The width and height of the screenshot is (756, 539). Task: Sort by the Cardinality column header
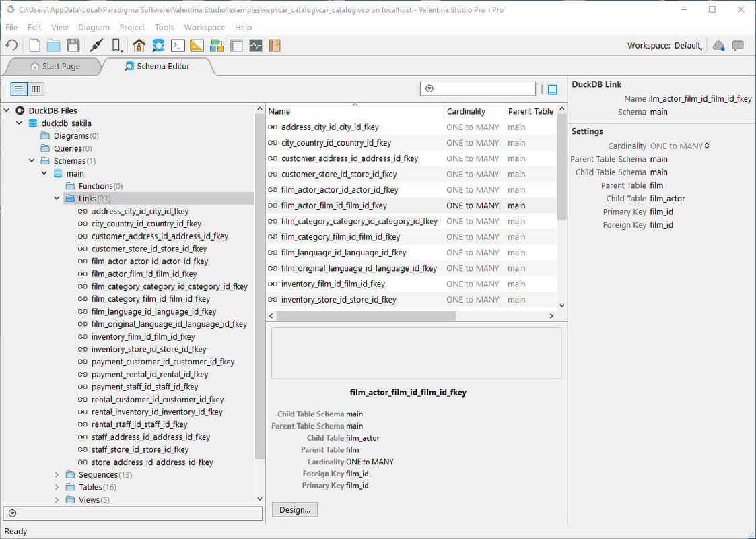[x=474, y=111]
